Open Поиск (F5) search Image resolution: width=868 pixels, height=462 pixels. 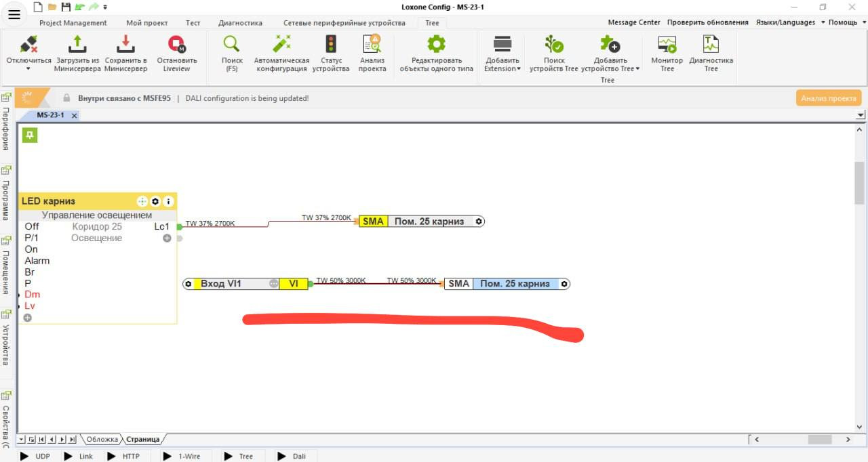click(232, 54)
